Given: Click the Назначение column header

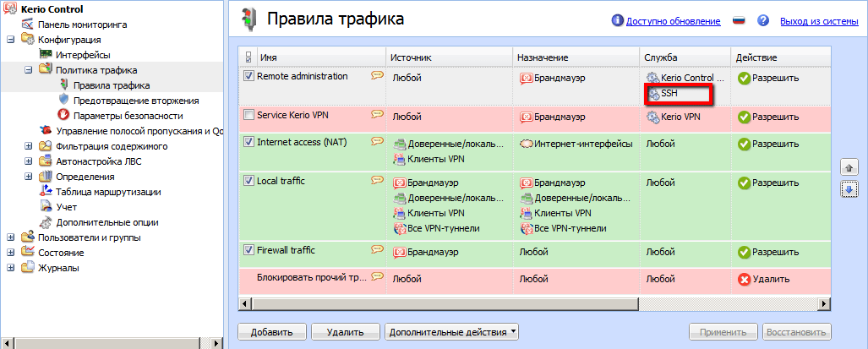Looking at the screenshot, I should click(x=576, y=57).
